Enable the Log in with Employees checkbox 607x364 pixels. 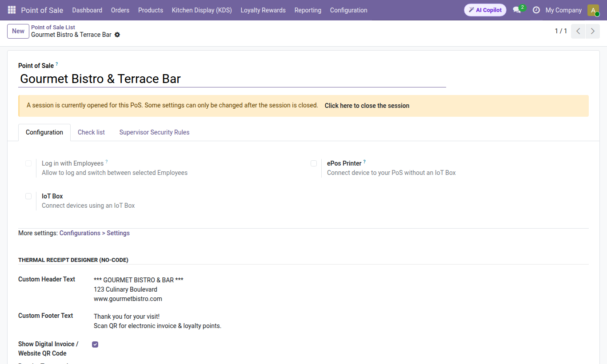(x=28, y=163)
